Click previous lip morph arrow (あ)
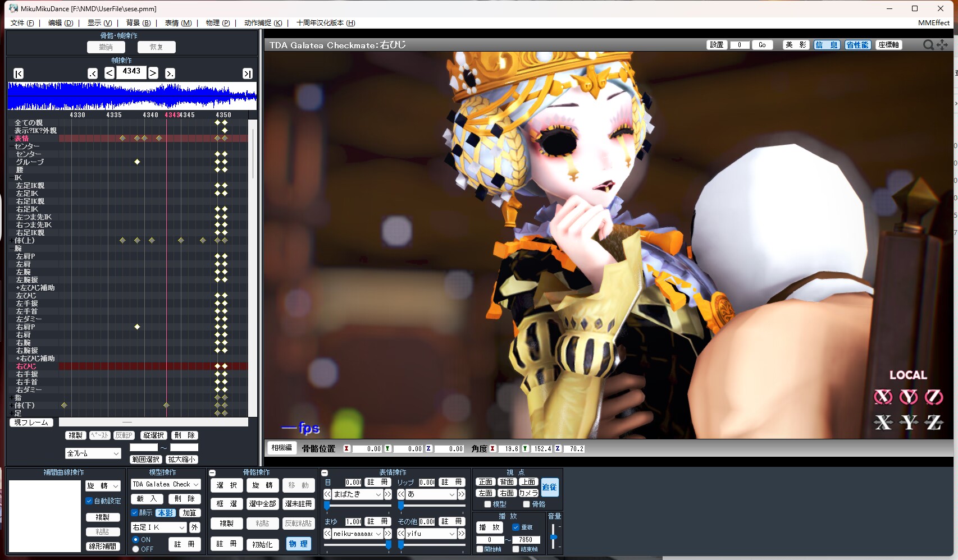Screen dimensions: 958x560 [401, 494]
